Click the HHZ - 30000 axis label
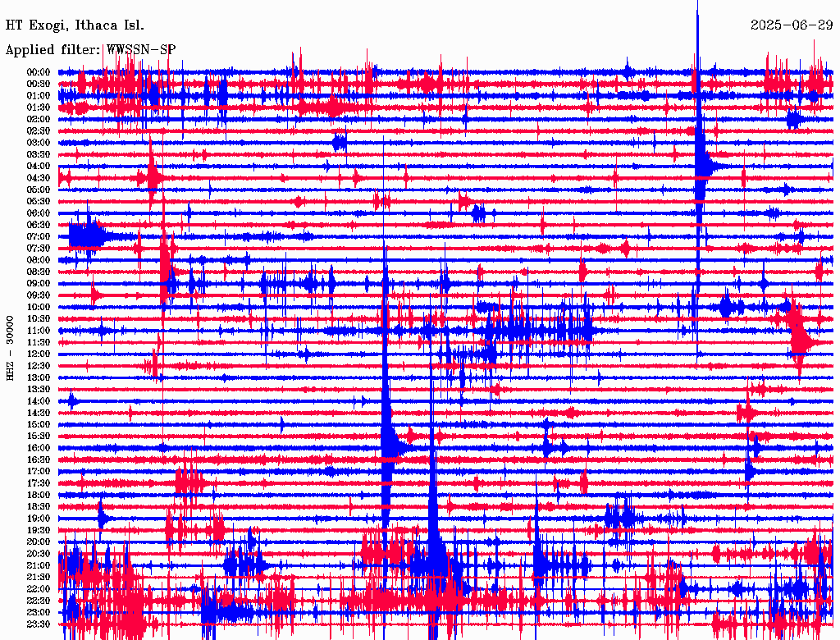This screenshot has height=640, width=840. (x=10, y=349)
